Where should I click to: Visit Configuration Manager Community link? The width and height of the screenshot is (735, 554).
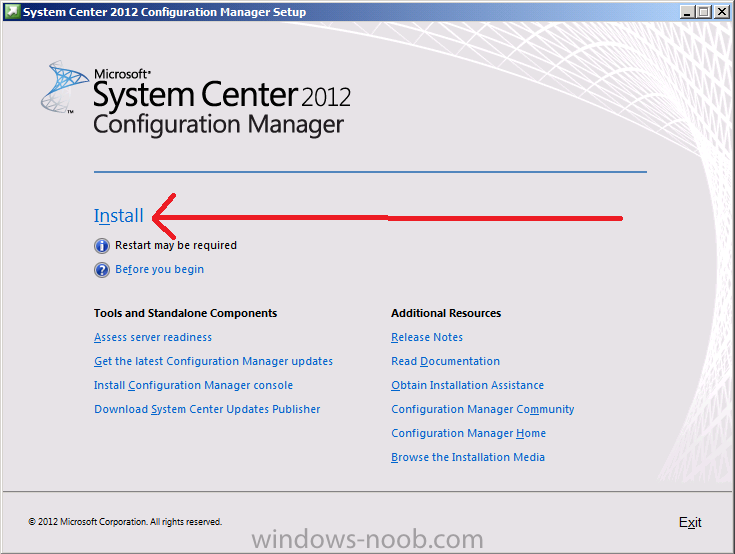pos(482,409)
